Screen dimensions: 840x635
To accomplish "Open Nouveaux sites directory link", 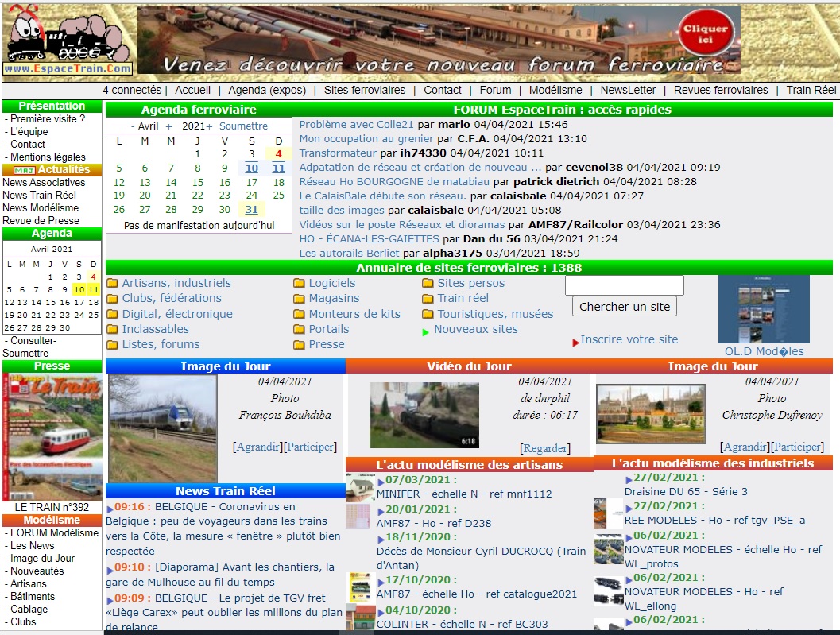I will [476, 329].
